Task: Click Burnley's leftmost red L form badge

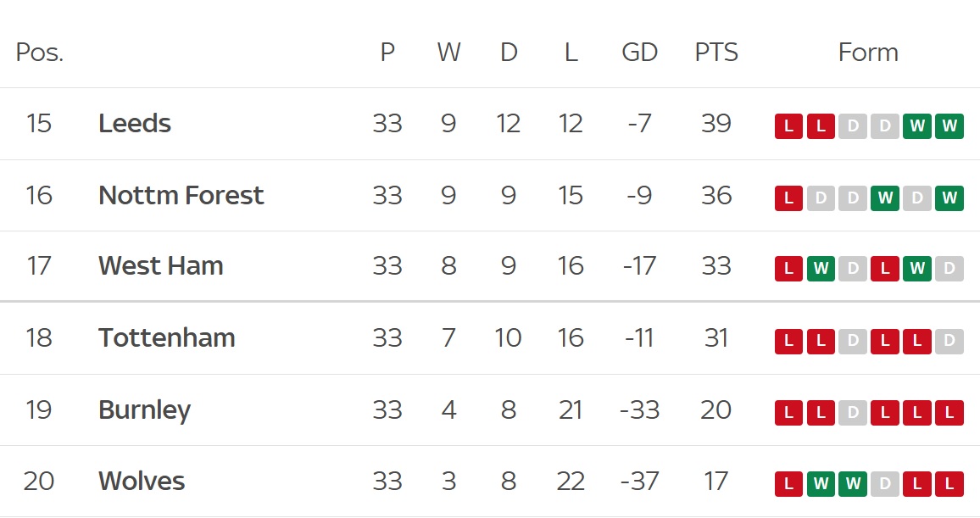Action: (788, 413)
